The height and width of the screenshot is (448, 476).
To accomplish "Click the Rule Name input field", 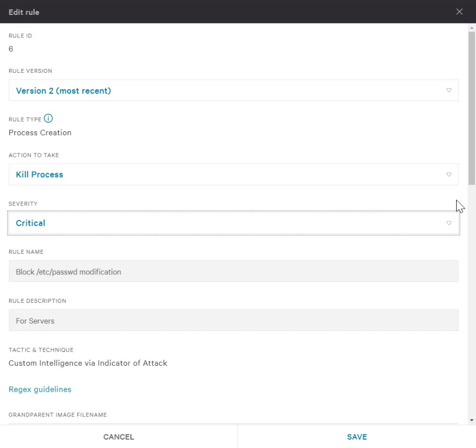I will 234,271.
